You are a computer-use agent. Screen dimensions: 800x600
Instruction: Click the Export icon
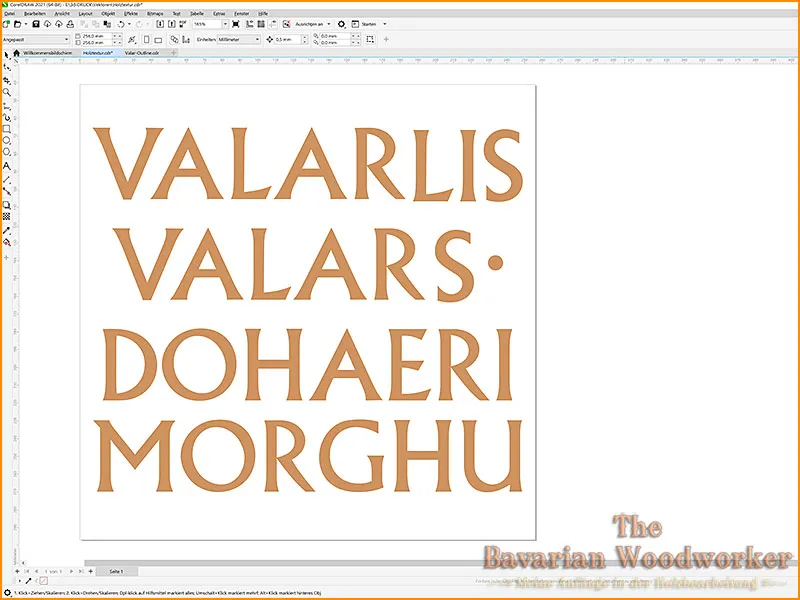click(x=171, y=24)
